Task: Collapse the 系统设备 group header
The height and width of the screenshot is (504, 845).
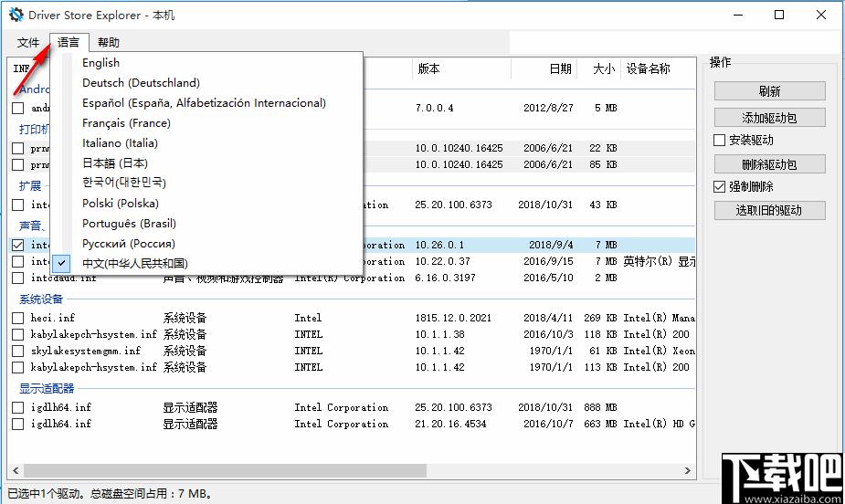Action: point(41,299)
